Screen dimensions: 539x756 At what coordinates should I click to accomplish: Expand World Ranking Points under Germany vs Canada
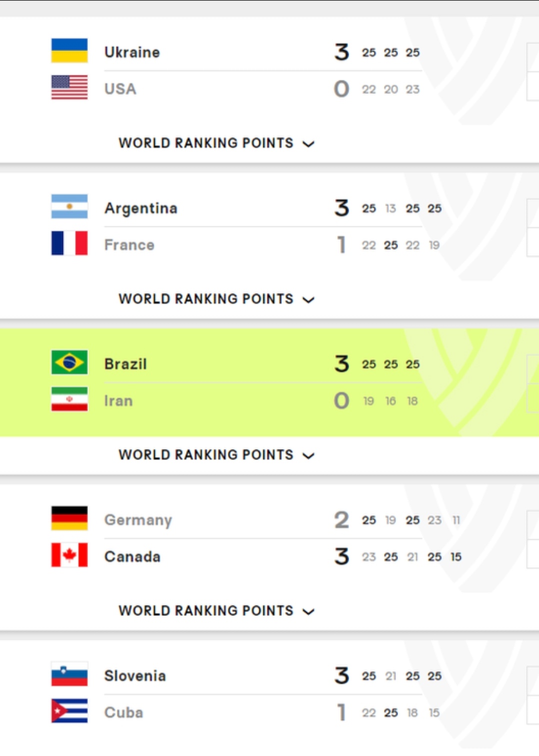tap(216, 611)
